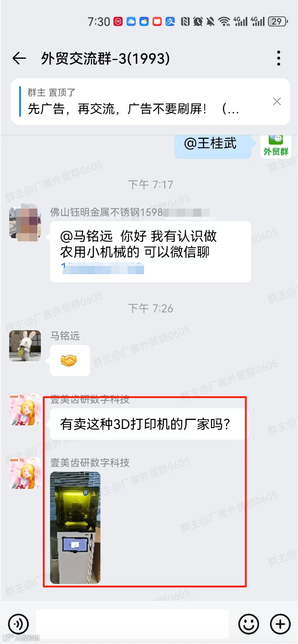
Task: Tap the plus attachment icon
Action: [280, 624]
